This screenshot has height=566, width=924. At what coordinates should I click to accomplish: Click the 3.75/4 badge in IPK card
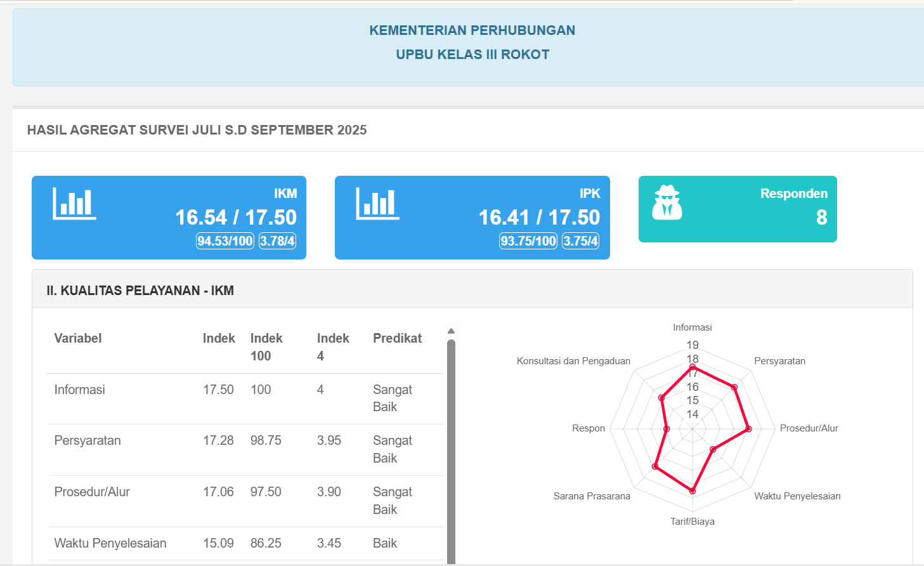click(x=581, y=241)
